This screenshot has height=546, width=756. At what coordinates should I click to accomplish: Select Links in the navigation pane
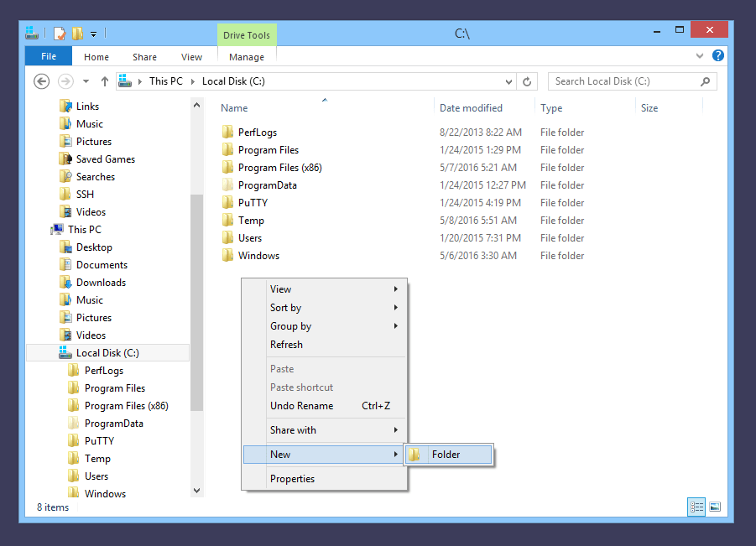(79, 106)
